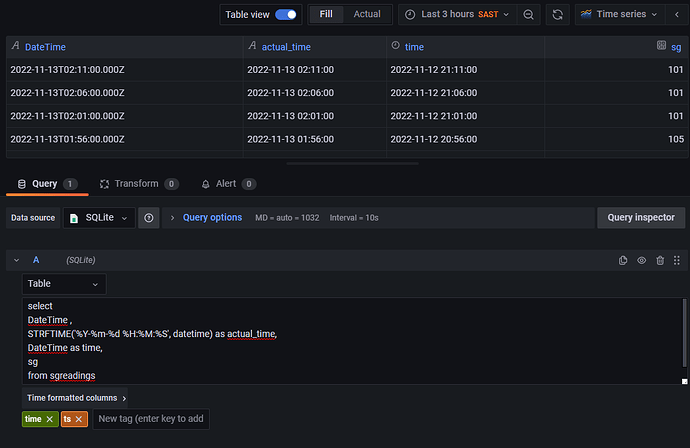
Task: Click inside the SQL query editor
Action: tap(352, 341)
